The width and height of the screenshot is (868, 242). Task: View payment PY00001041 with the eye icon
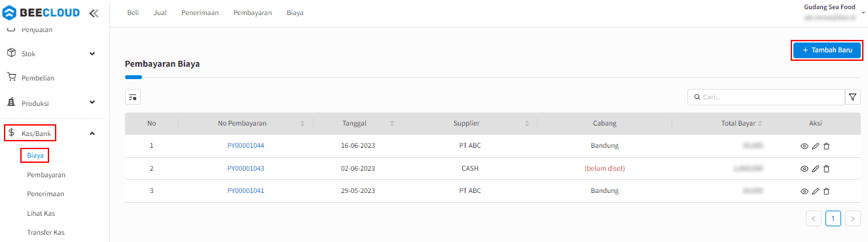click(x=805, y=192)
